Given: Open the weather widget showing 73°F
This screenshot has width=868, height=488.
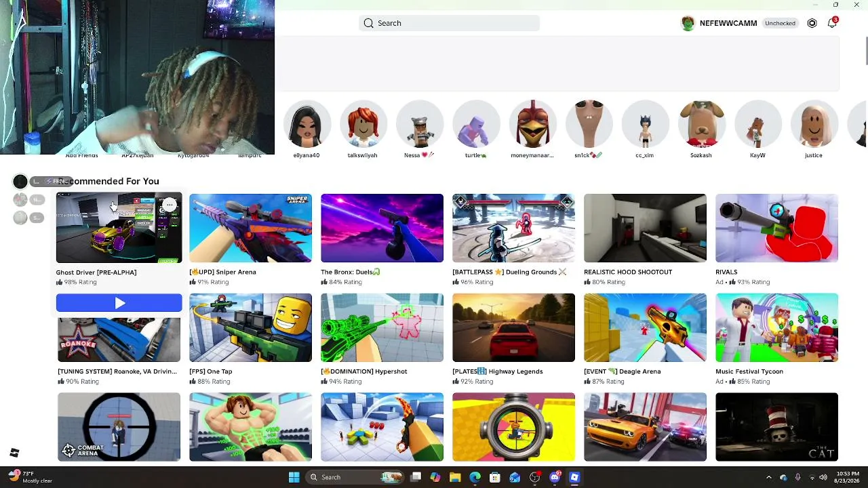Looking at the screenshot, I should pos(31,477).
